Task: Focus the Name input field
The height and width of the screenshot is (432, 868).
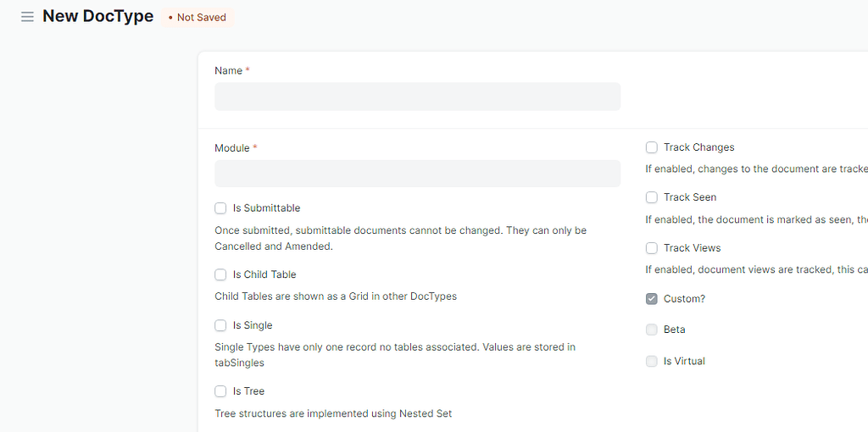Action: point(417,97)
